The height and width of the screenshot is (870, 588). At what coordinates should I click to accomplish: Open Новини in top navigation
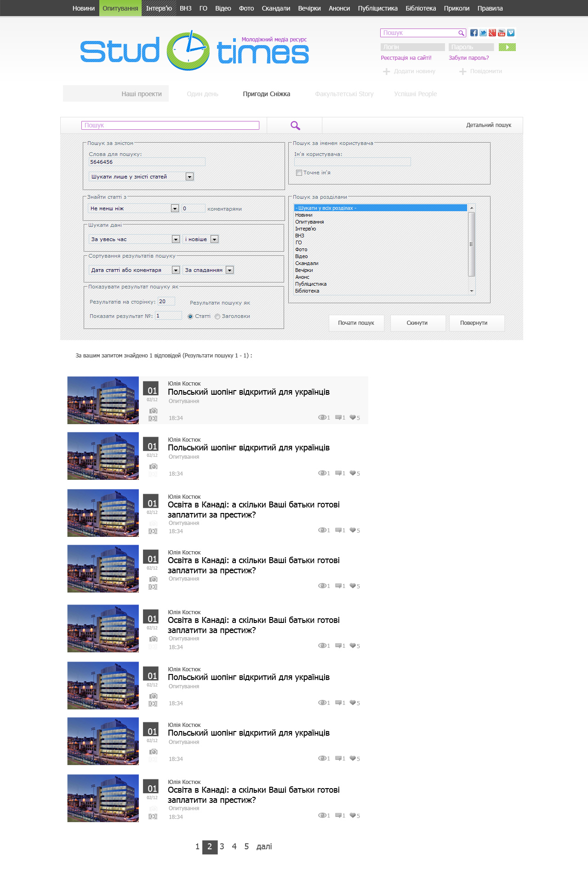84,8
